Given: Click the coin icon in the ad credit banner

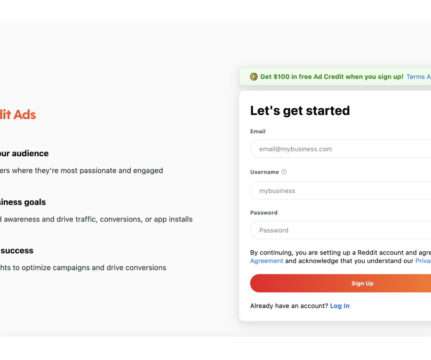Looking at the screenshot, I should pos(254,77).
